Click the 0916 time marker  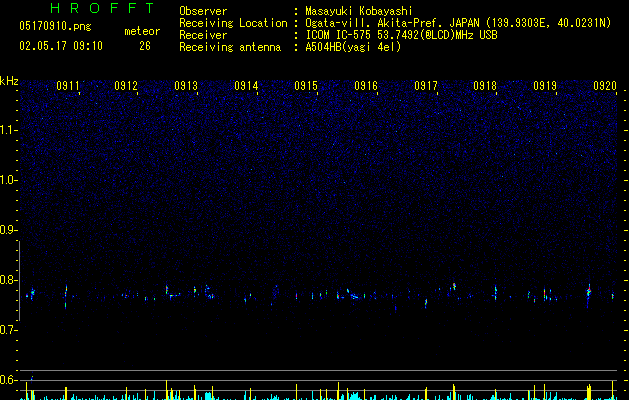366,86
